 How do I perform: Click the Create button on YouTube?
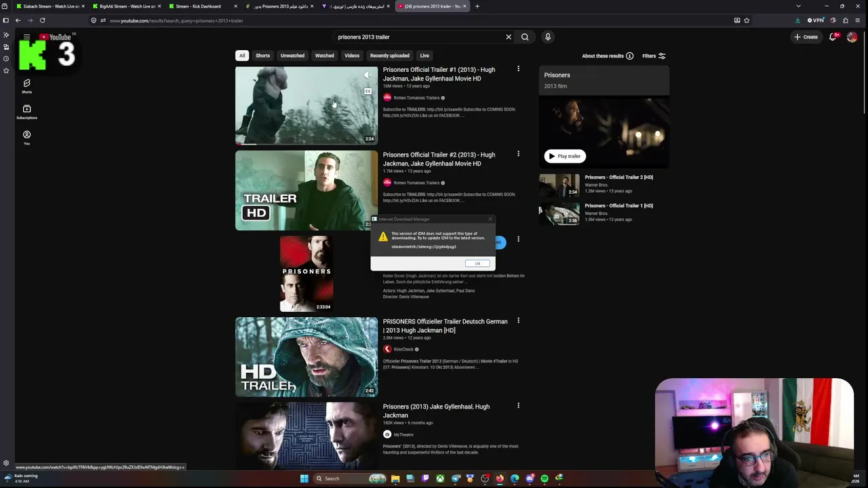806,37
